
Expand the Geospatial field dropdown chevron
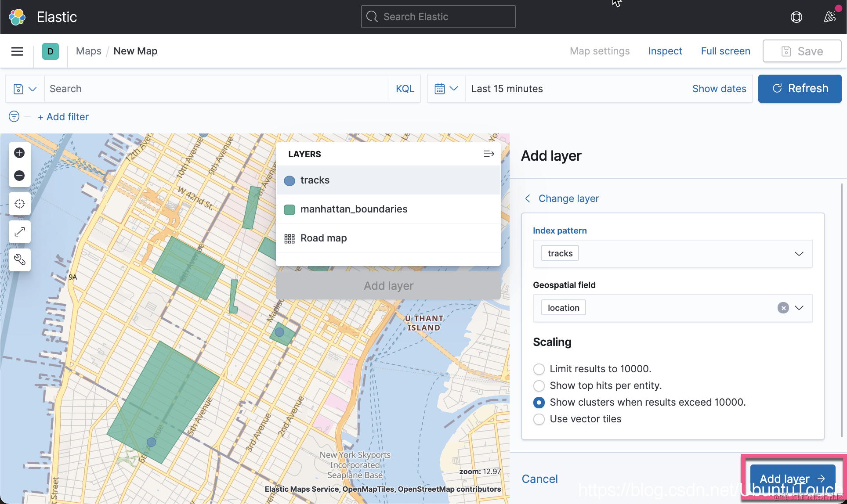(799, 308)
